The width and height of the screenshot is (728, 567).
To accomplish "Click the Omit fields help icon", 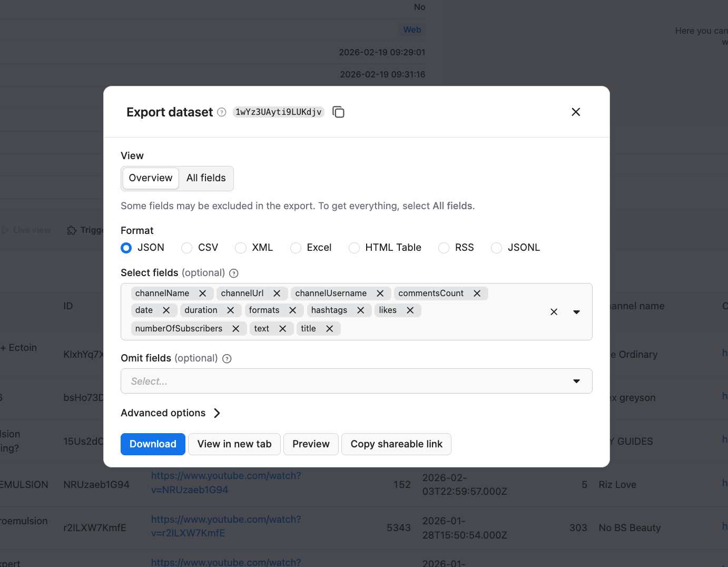I will coord(227,358).
